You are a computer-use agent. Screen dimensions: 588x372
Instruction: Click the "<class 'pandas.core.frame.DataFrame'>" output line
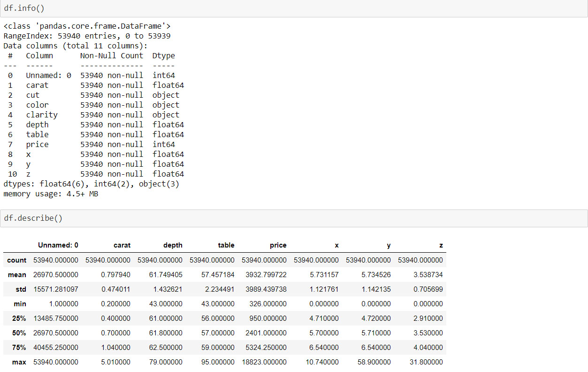pyautogui.click(x=87, y=26)
